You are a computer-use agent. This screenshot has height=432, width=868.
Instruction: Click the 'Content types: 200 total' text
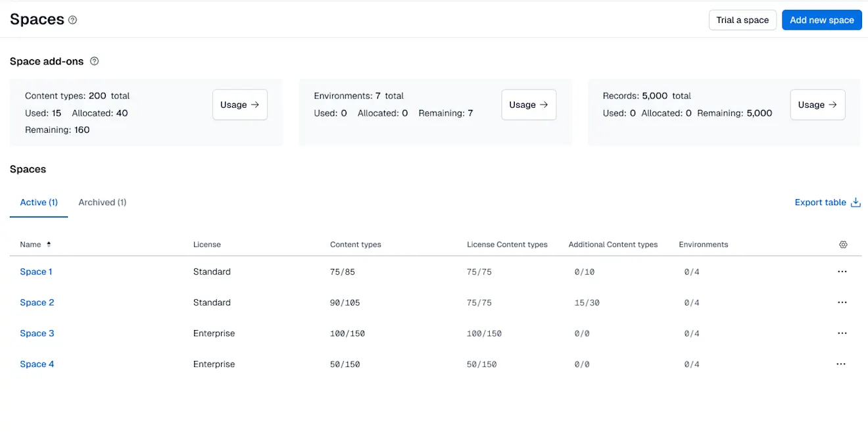77,96
